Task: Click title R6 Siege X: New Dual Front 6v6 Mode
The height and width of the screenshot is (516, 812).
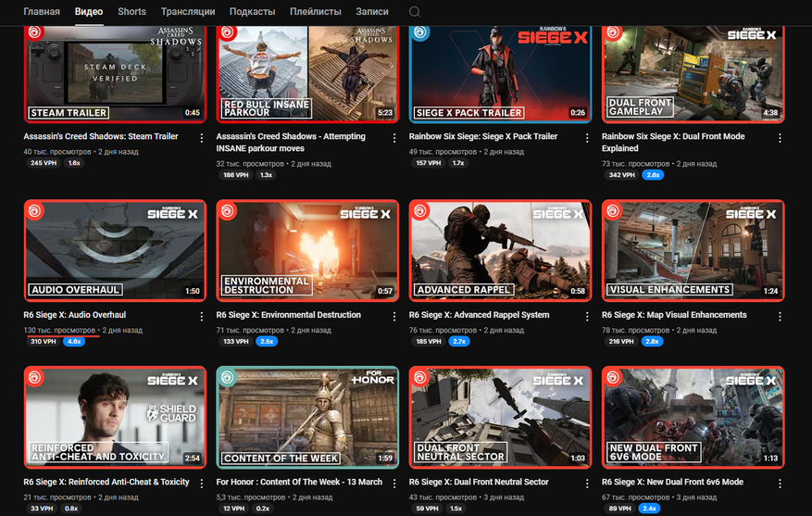Action: [x=672, y=482]
